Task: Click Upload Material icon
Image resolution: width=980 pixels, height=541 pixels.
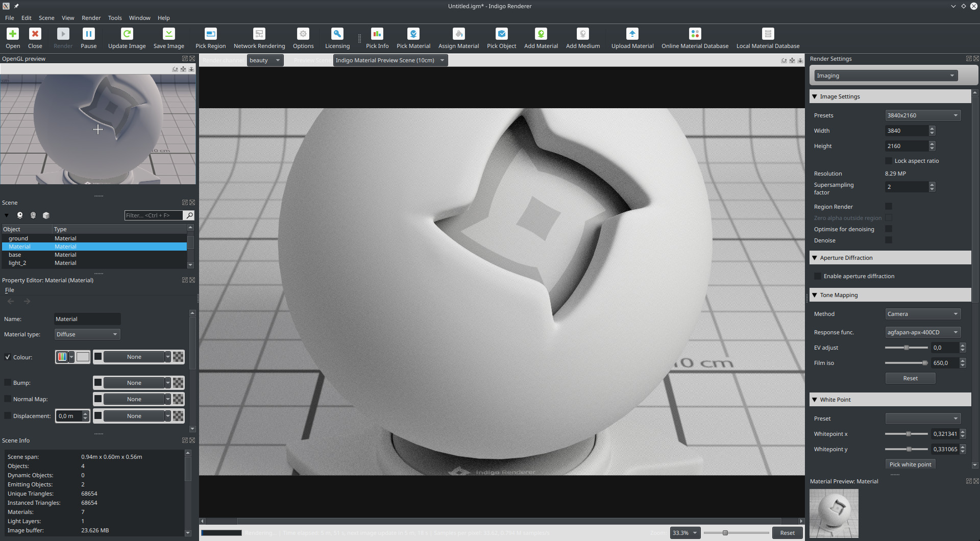Action: coord(632,34)
